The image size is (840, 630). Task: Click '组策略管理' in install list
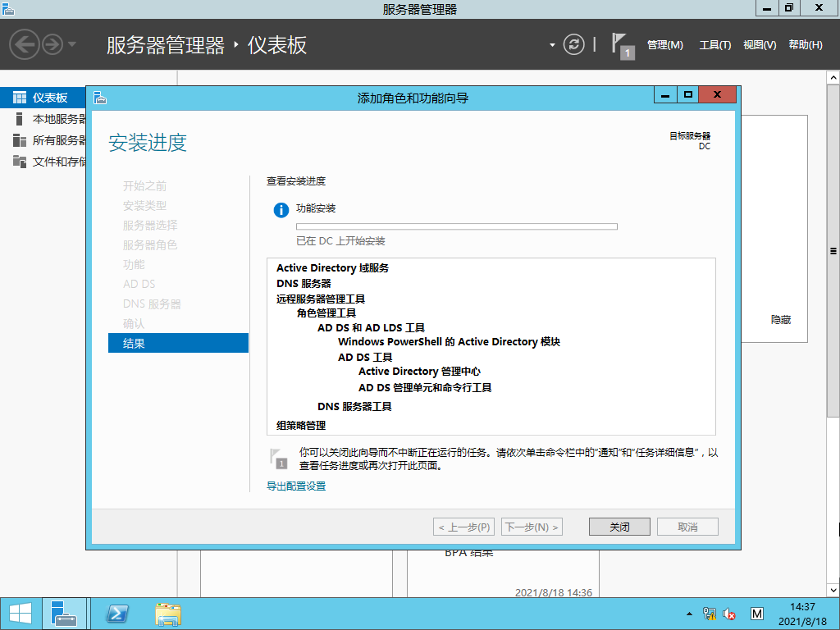click(x=300, y=426)
